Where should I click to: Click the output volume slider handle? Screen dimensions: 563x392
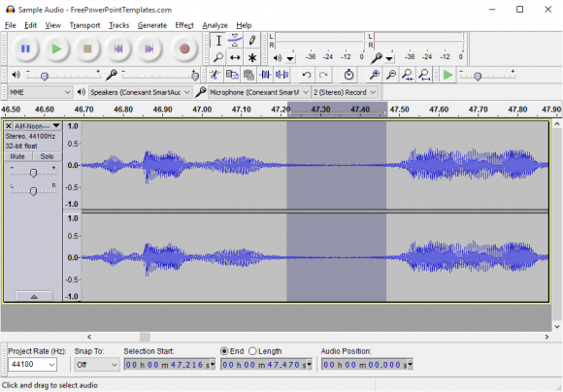44,77
